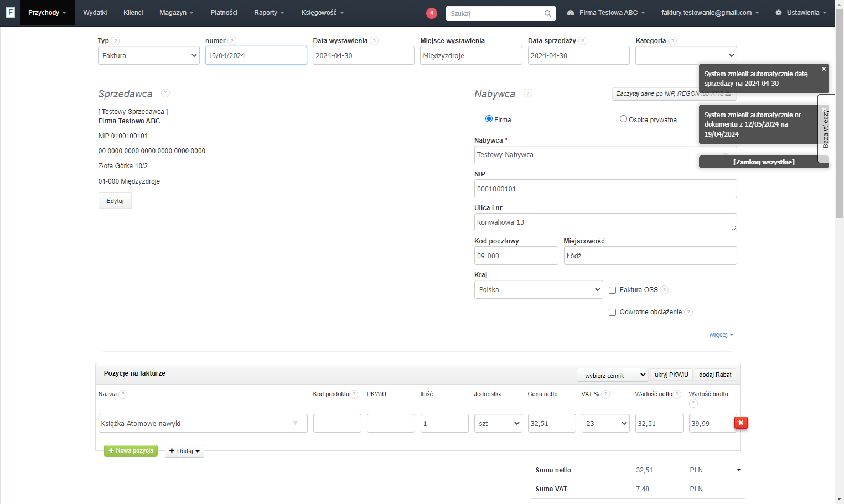Click help icon under Wartość brutto header
The height and width of the screenshot is (504, 844).
click(x=693, y=403)
